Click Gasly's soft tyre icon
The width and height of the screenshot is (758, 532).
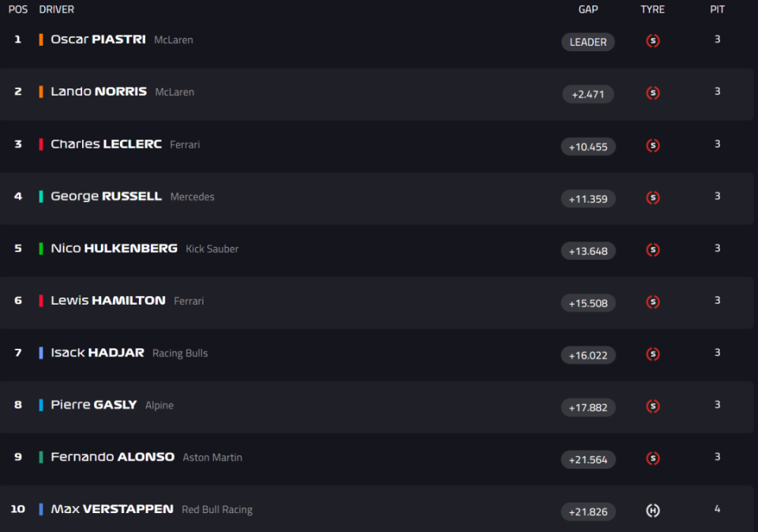pyautogui.click(x=653, y=406)
